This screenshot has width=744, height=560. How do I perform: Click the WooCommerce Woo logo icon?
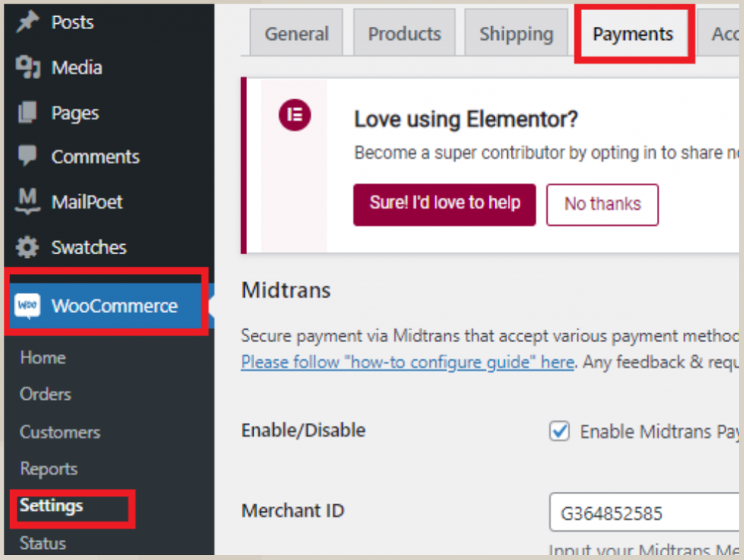(x=28, y=306)
